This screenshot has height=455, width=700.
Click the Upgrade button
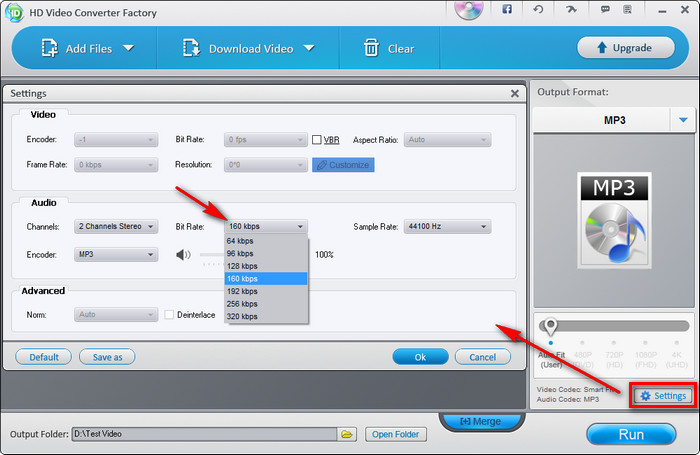(x=625, y=47)
